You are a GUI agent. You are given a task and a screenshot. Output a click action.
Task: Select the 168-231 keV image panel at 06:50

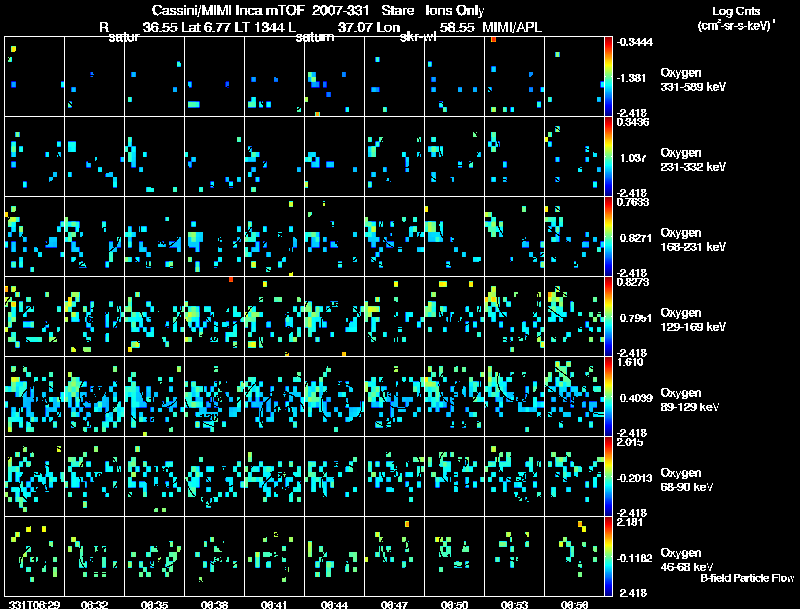(x=454, y=237)
